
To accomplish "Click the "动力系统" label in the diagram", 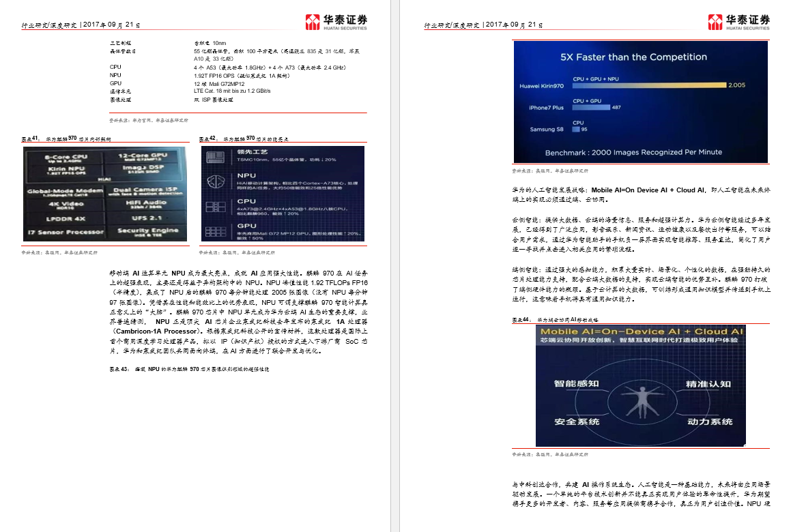I will (x=709, y=422).
